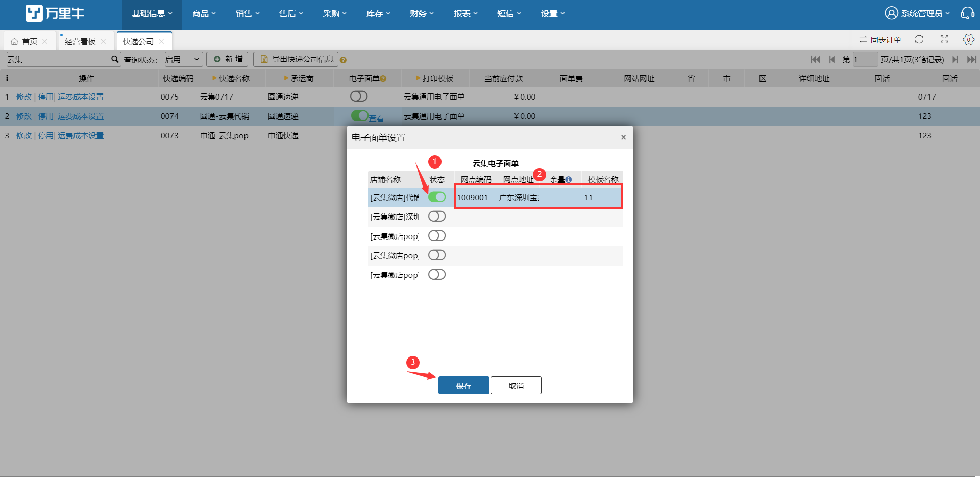
Task: Click the search magnifier icon
Action: tap(115, 59)
